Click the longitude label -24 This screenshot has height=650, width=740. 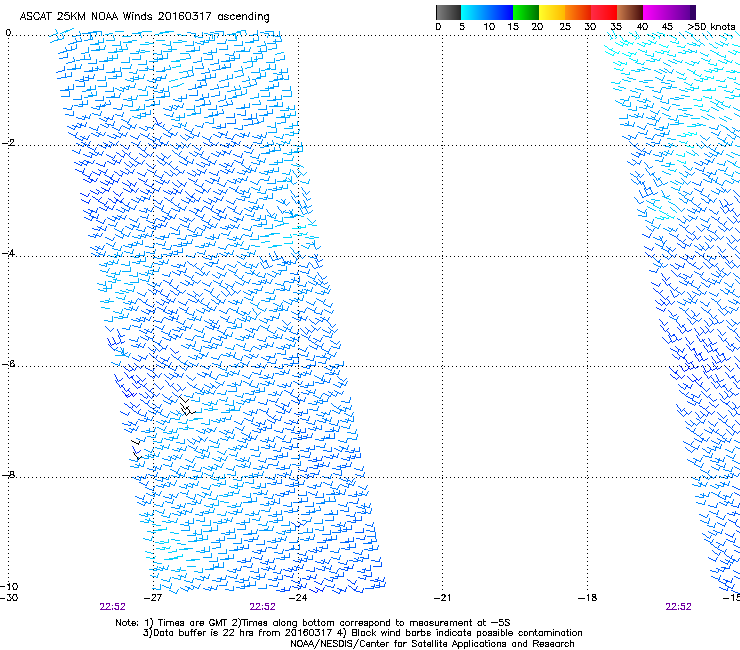[x=298, y=598]
